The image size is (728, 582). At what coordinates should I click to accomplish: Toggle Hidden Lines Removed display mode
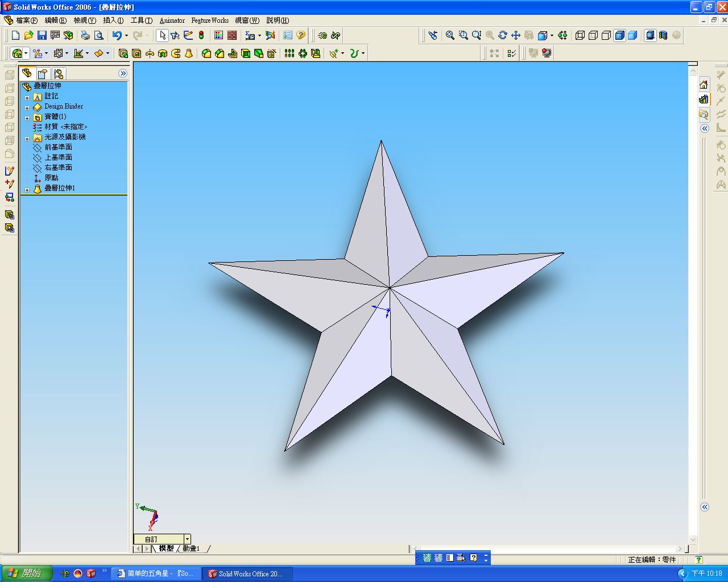click(606, 35)
